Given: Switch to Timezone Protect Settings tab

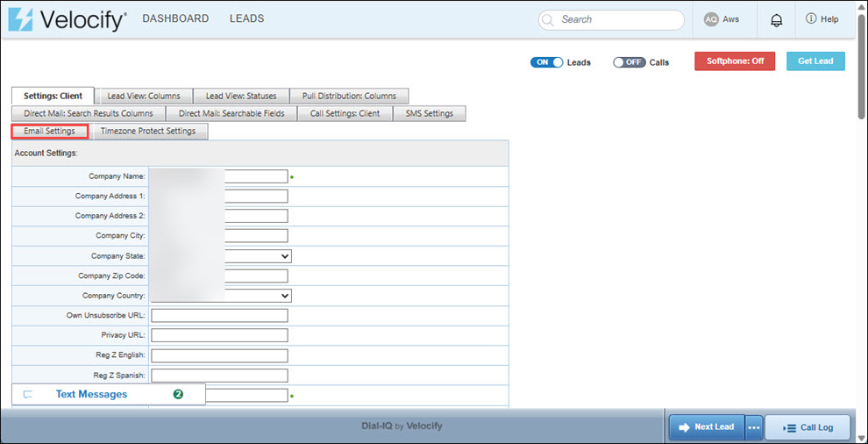Looking at the screenshot, I should (x=148, y=131).
